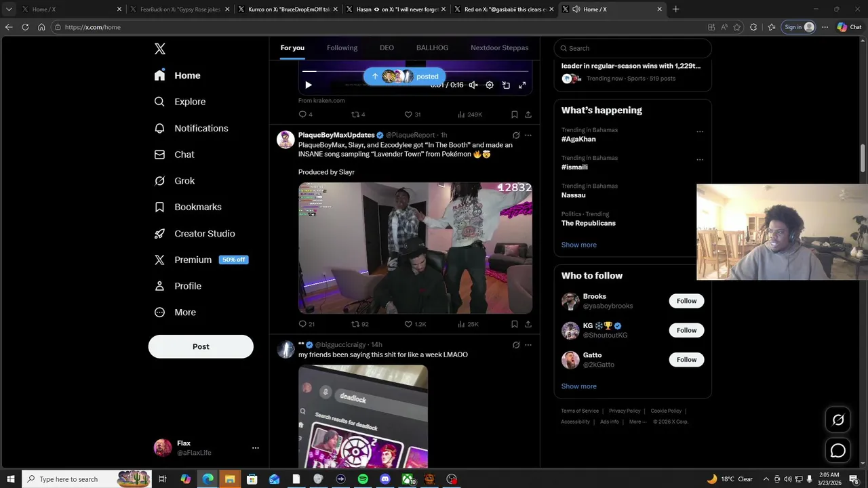Switch to the BALLHOG tab
This screenshot has height=488, width=868.
tap(432, 47)
